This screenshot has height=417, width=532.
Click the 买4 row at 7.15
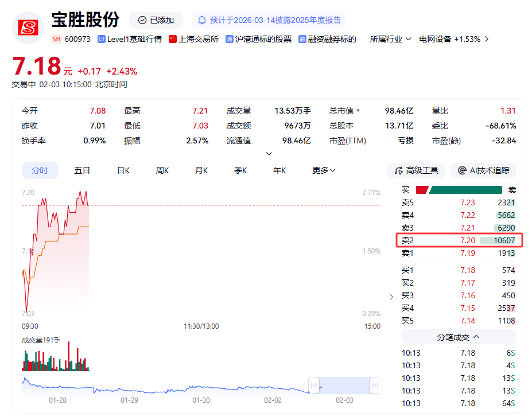[x=459, y=308]
